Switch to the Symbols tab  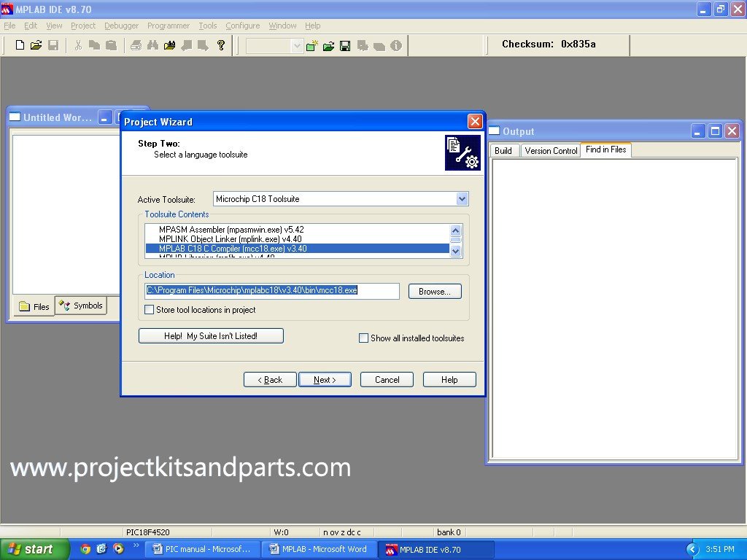coord(82,306)
